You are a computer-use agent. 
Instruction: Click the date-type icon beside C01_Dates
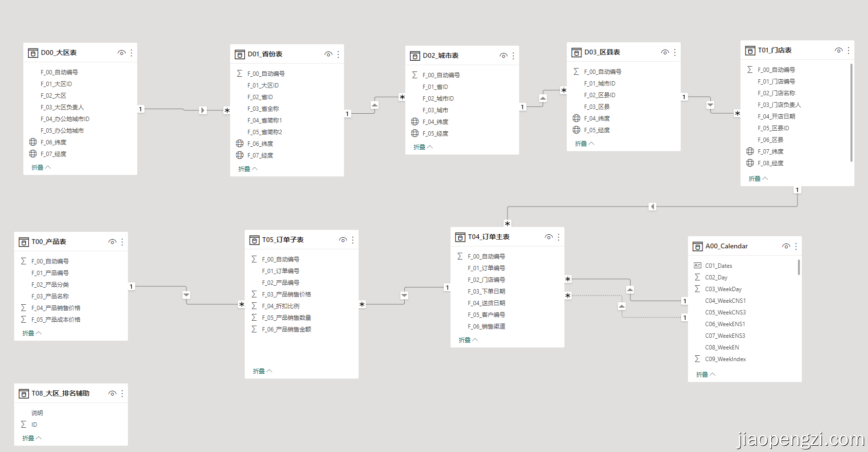(x=698, y=265)
